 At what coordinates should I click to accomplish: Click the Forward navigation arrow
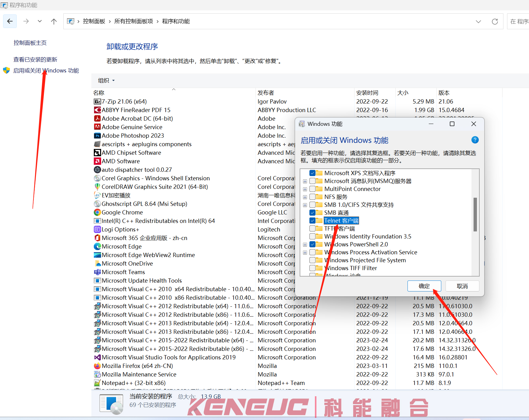click(26, 21)
